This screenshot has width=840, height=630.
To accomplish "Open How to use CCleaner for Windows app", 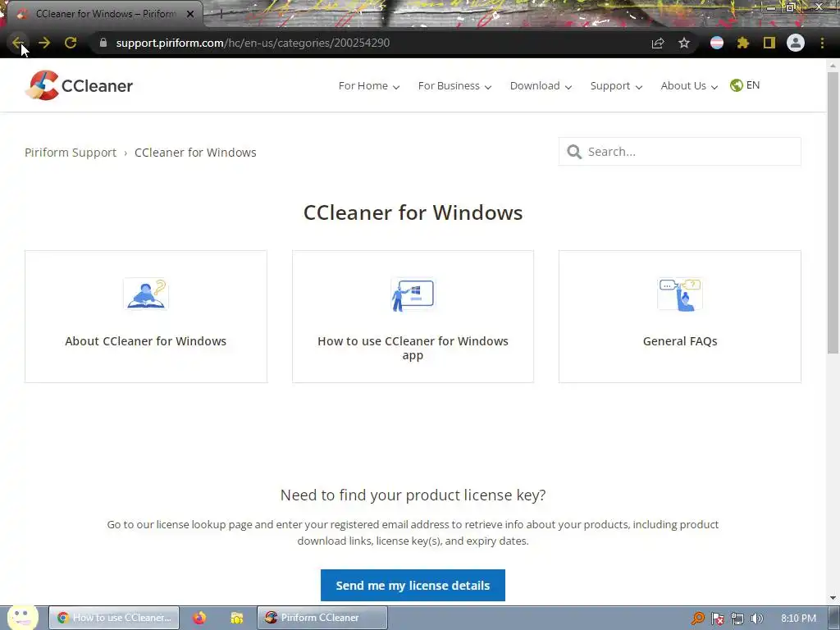I will click(x=413, y=317).
